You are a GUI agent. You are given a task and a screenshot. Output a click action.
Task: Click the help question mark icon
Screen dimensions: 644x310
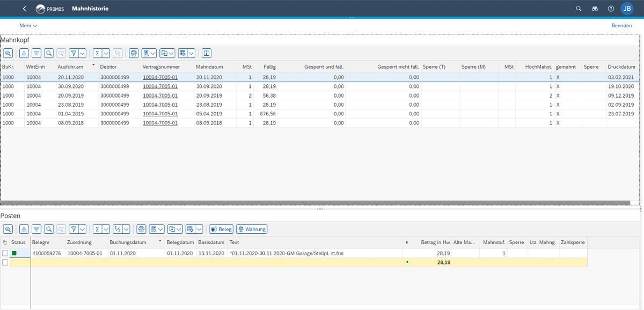[x=611, y=9]
